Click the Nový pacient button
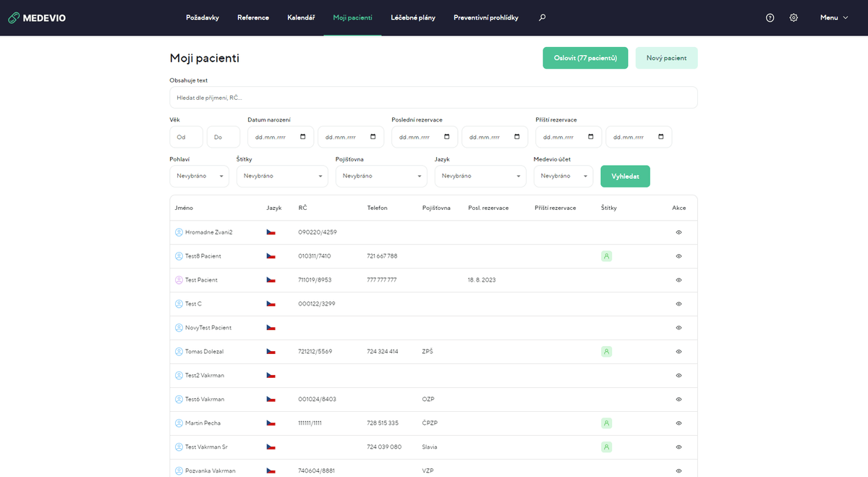 click(x=666, y=58)
